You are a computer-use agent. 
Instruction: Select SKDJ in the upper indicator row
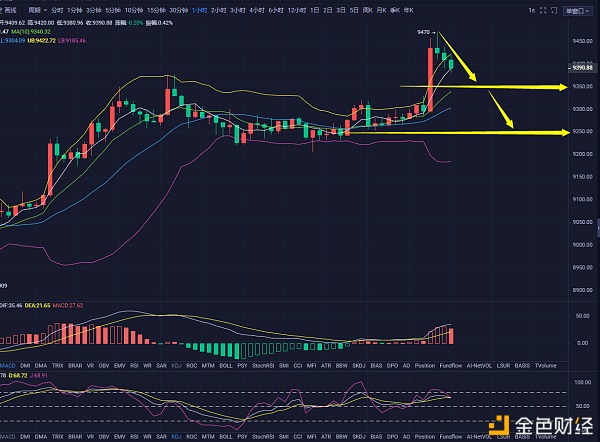359,365
